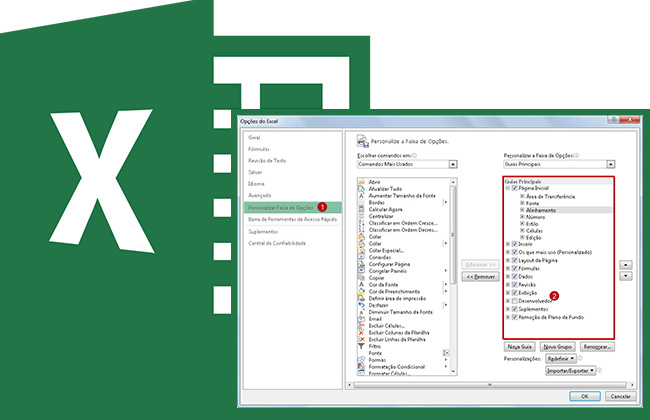Image resolution: width=650 pixels, height=420 pixels.
Task: Open Revisão de Texto options category
Action: (x=267, y=160)
